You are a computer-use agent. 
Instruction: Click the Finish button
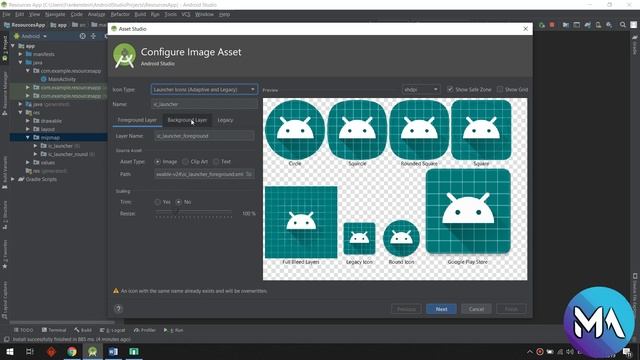[x=511, y=309]
